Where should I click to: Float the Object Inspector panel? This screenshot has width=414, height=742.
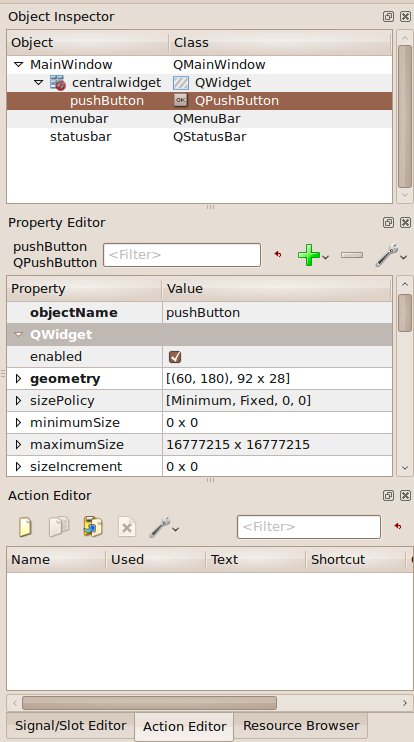(388, 17)
